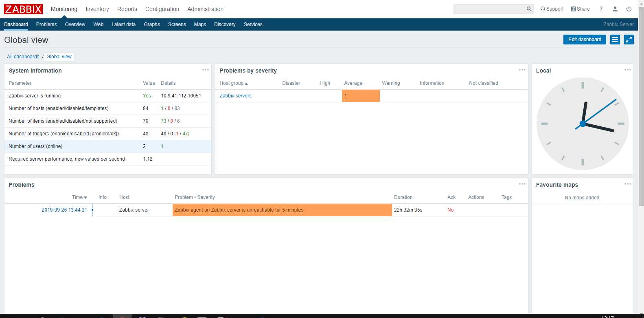
Task: Go to the Services submenu tab
Action: point(253,24)
